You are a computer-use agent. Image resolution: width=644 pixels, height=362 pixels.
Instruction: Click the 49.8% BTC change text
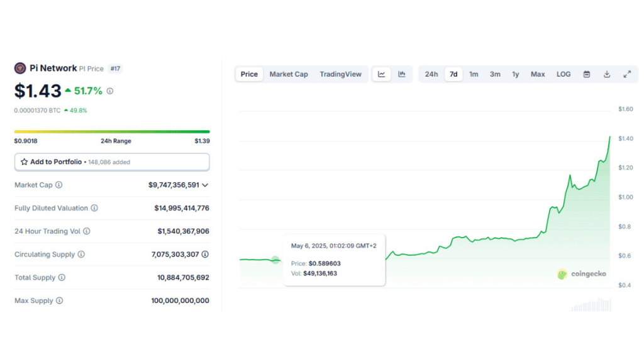pyautogui.click(x=79, y=111)
